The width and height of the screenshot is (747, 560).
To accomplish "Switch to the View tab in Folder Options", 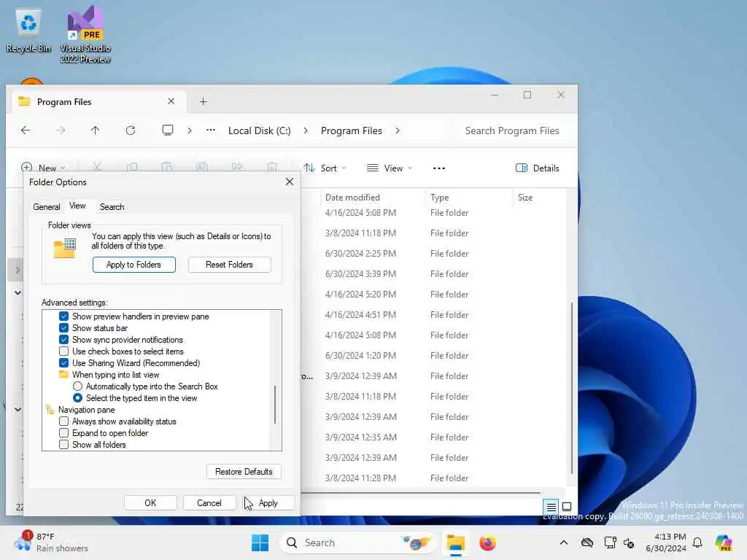I will click(x=77, y=206).
